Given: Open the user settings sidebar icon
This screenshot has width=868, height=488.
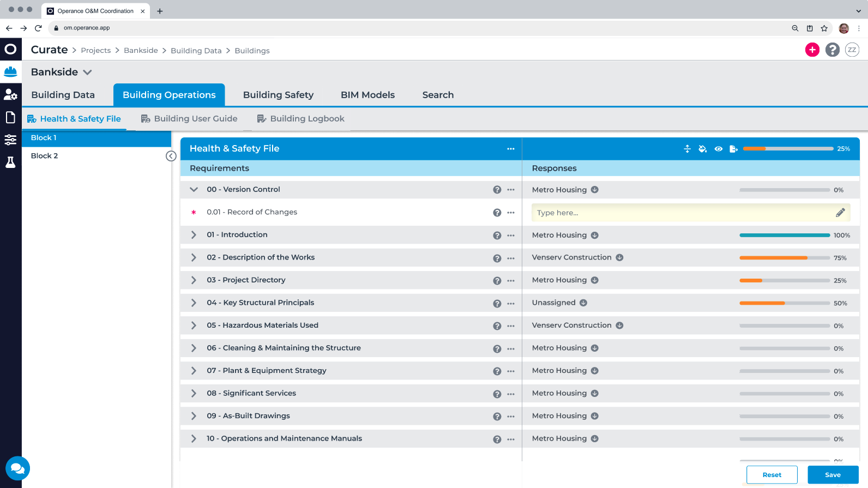Looking at the screenshot, I should pyautogui.click(x=10, y=94).
